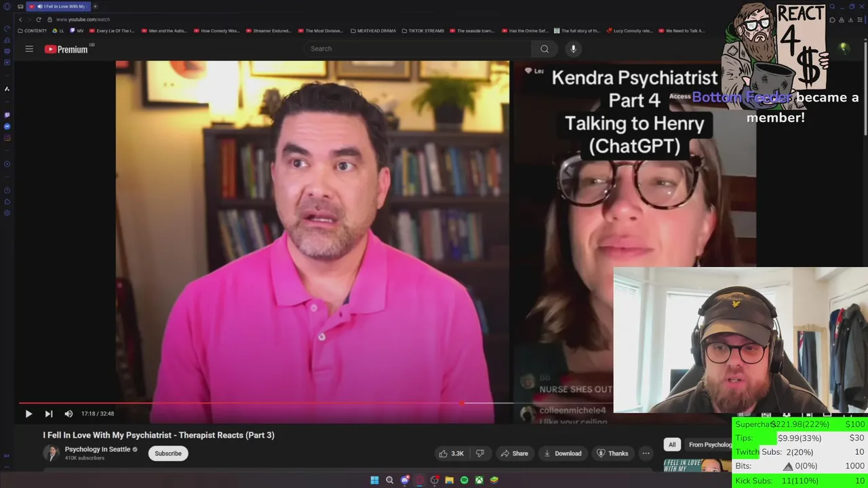This screenshot has width=868, height=488.
Task: Open more actions three-dot menu
Action: click(x=646, y=453)
